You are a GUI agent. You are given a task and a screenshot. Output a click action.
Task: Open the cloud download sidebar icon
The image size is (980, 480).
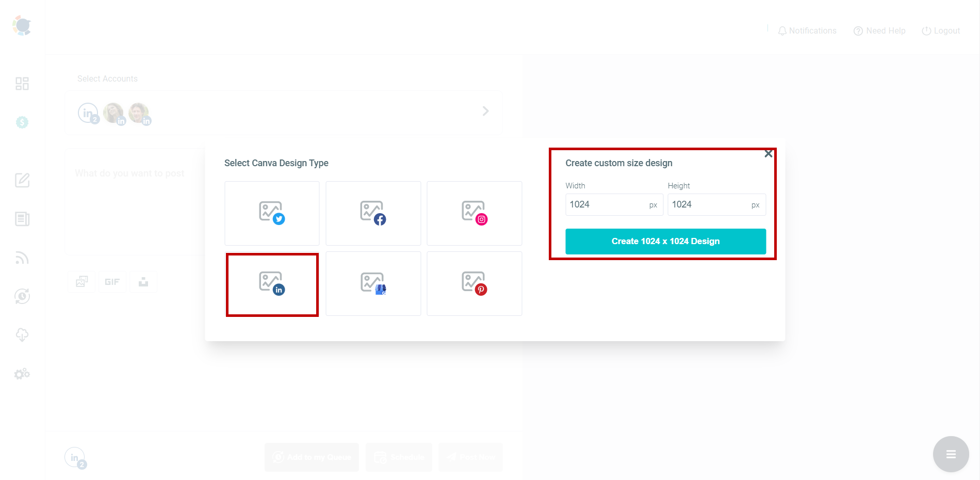[x=22, y=334]
